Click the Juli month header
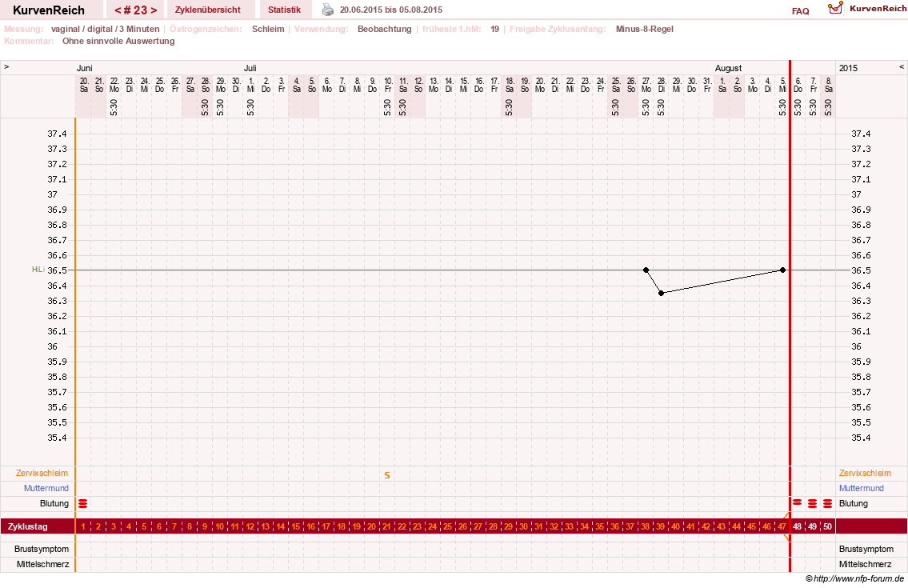 click(250, 68)
